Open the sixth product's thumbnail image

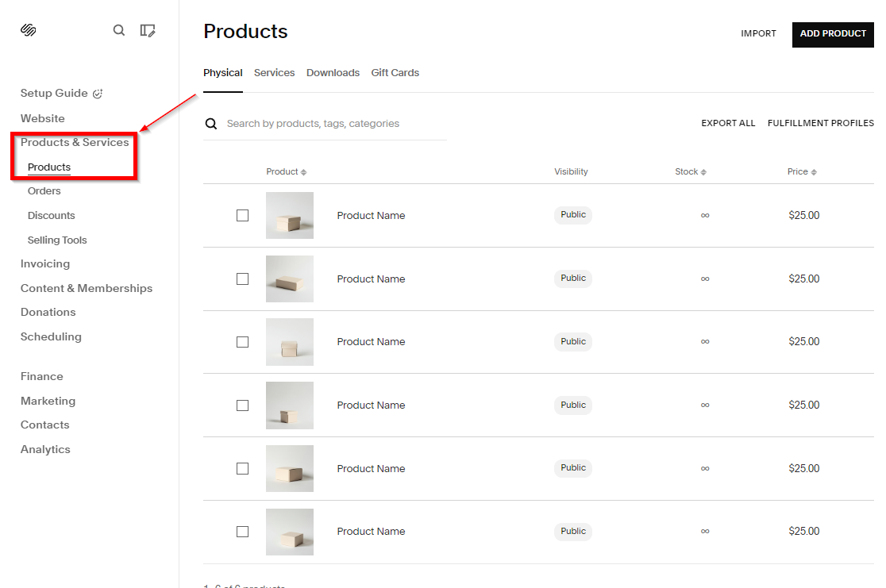tap(290, 532)
